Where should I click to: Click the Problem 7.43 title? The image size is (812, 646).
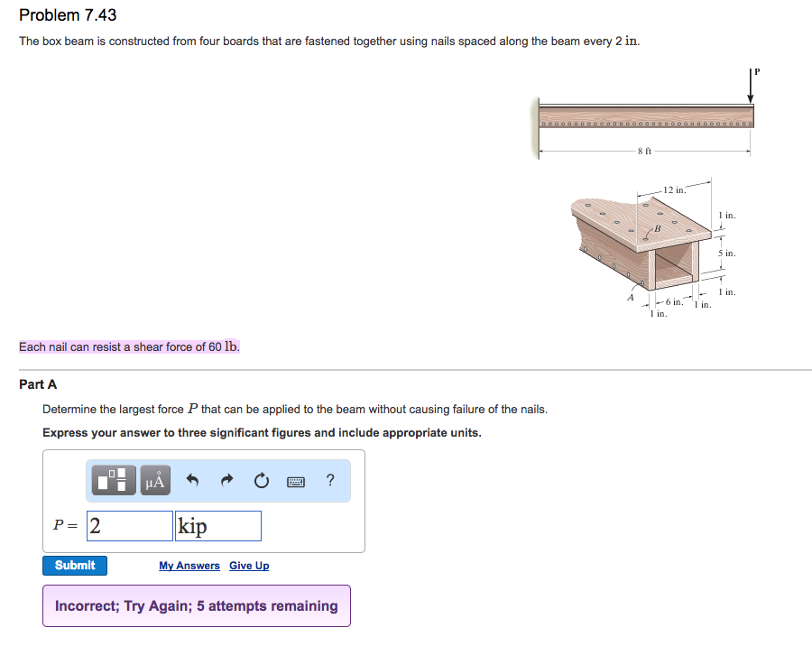pos(67,14)
